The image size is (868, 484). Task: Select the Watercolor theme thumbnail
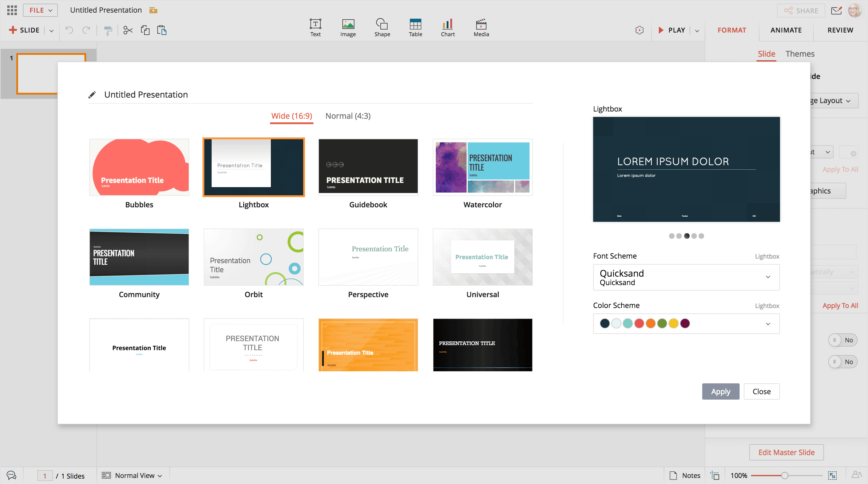pos(482,167)
